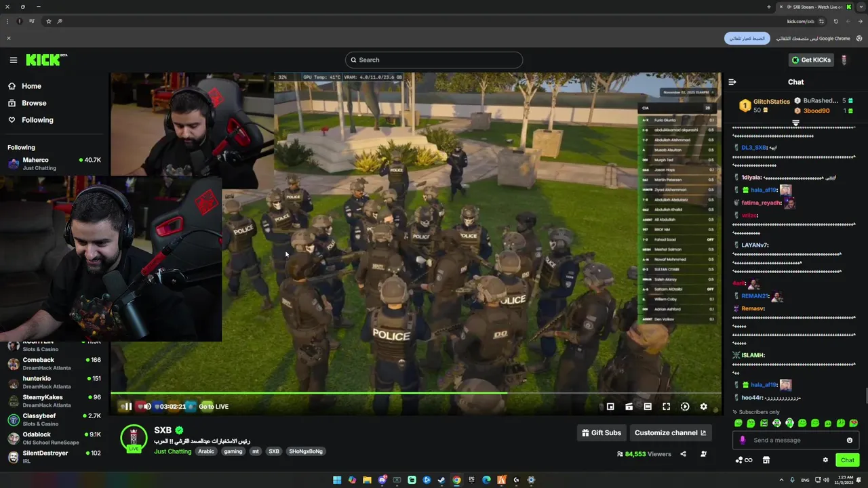Click the Get KICKs button

point(811,60)
